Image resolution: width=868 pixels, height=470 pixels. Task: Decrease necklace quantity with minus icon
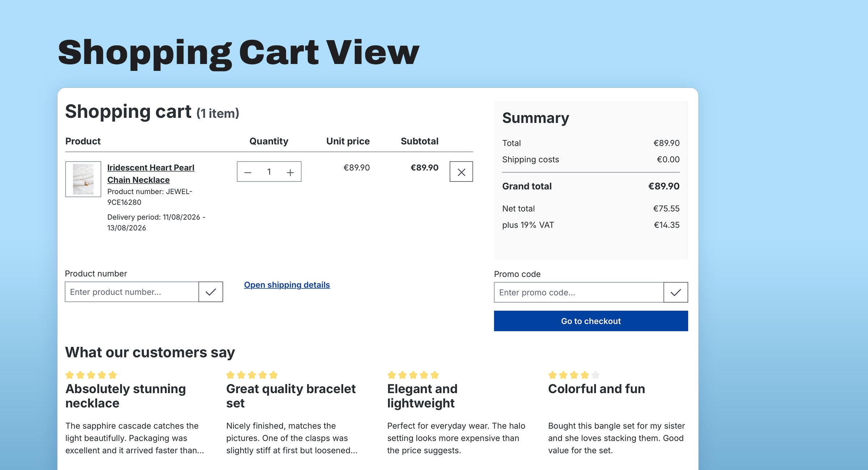248,172
